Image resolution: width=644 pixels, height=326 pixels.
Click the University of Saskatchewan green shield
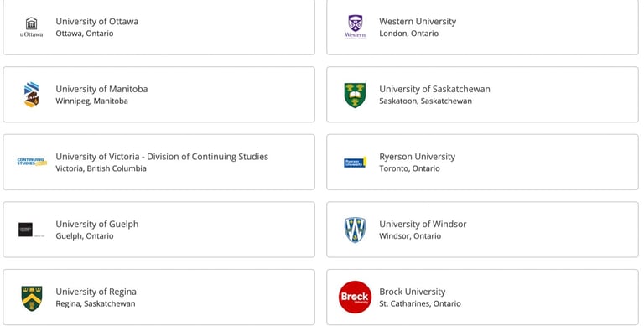pos(355,95)
